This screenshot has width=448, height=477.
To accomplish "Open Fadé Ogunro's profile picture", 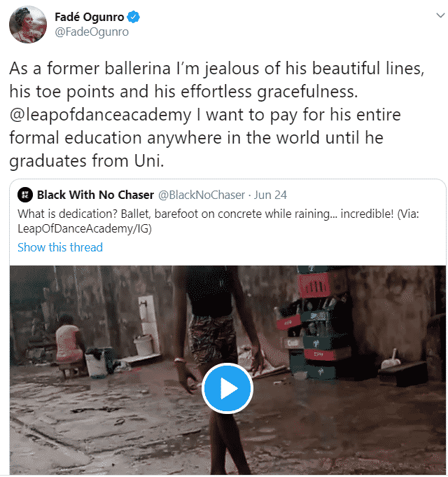I will [24, 25].
